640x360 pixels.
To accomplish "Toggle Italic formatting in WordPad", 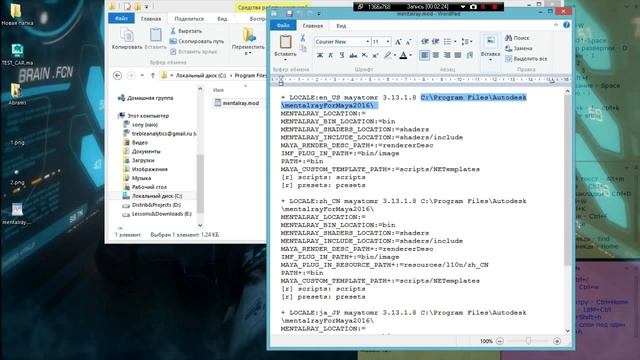I will tap(331, 55).
